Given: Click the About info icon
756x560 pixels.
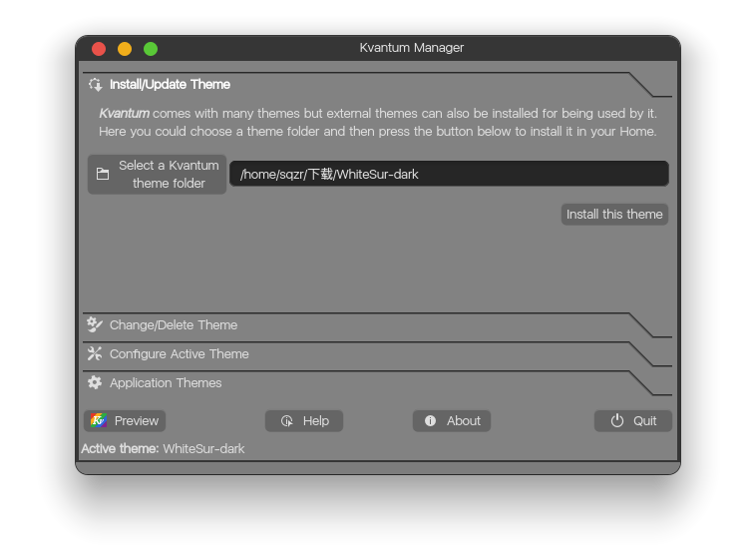Looking at the screenshot, I should [430, 421].
